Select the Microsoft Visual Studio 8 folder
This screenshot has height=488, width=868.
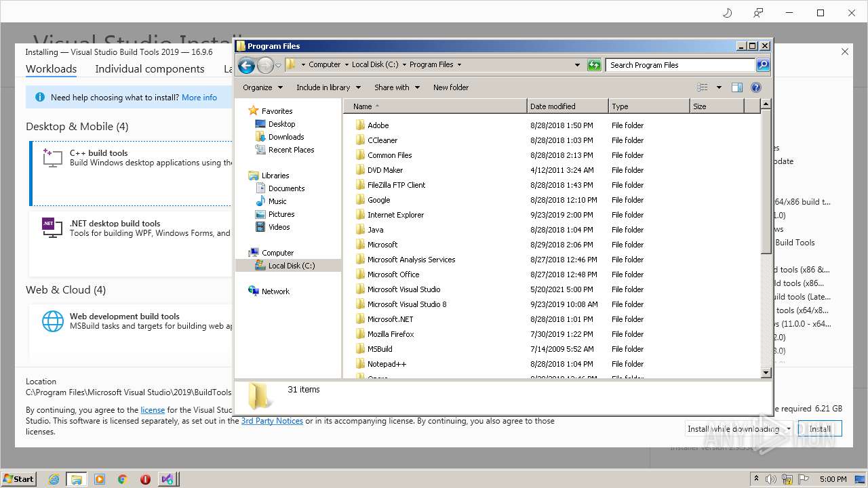(x=407, y=304)
